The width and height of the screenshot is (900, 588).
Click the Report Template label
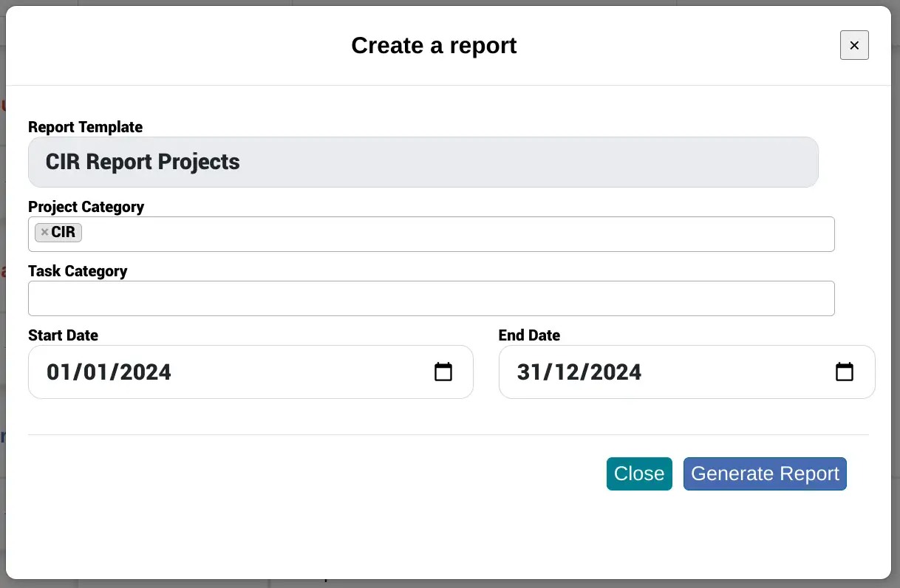pyautogui.click(x=86, y=127)
